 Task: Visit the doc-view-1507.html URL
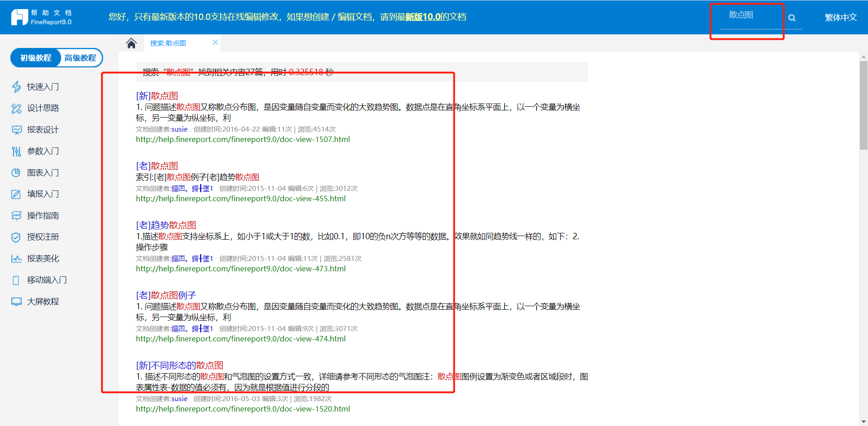[x=243, y=139]
